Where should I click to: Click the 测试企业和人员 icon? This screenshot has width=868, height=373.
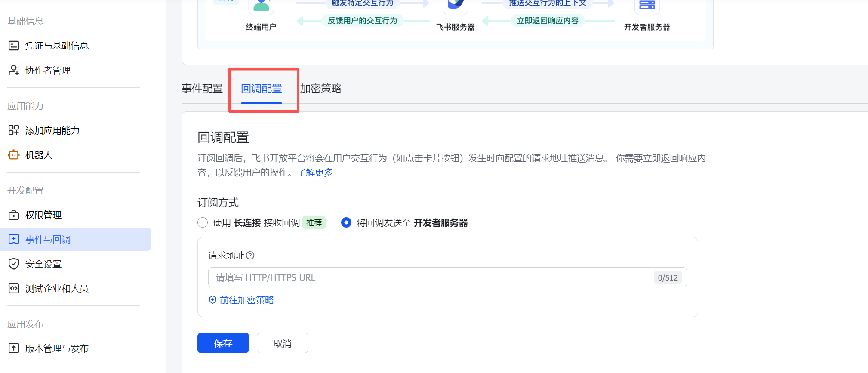14,288
